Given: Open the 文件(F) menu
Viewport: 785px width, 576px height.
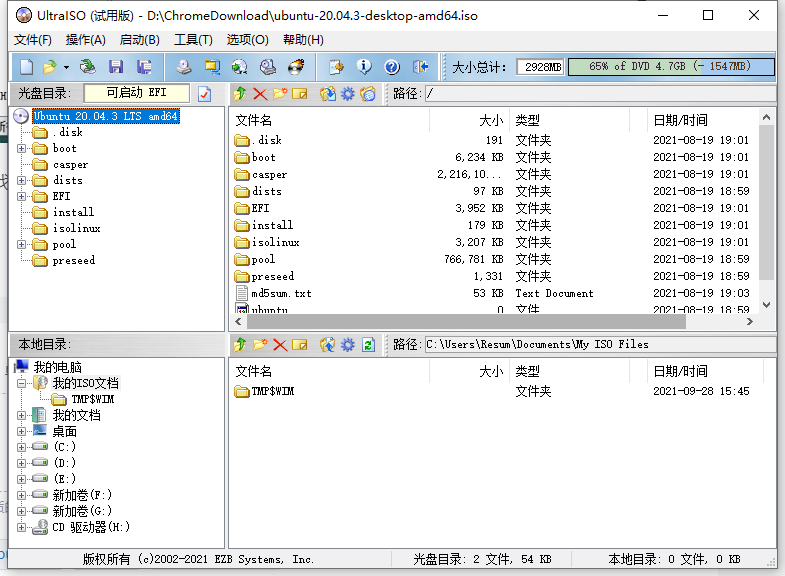Looking at the screenshot, I should pos(33,40).
